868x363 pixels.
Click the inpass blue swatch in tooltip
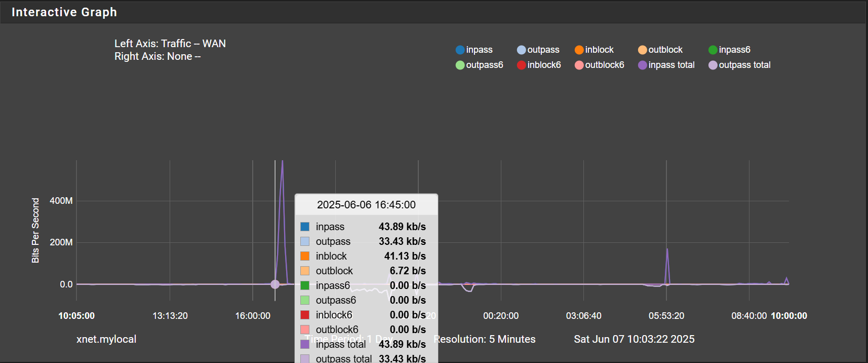click(x=305, y=227)
